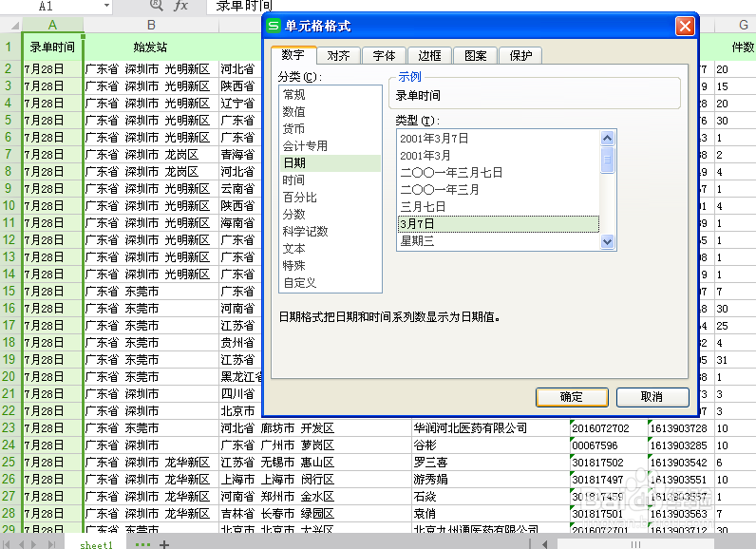Select row 1 header

point(9,47)
